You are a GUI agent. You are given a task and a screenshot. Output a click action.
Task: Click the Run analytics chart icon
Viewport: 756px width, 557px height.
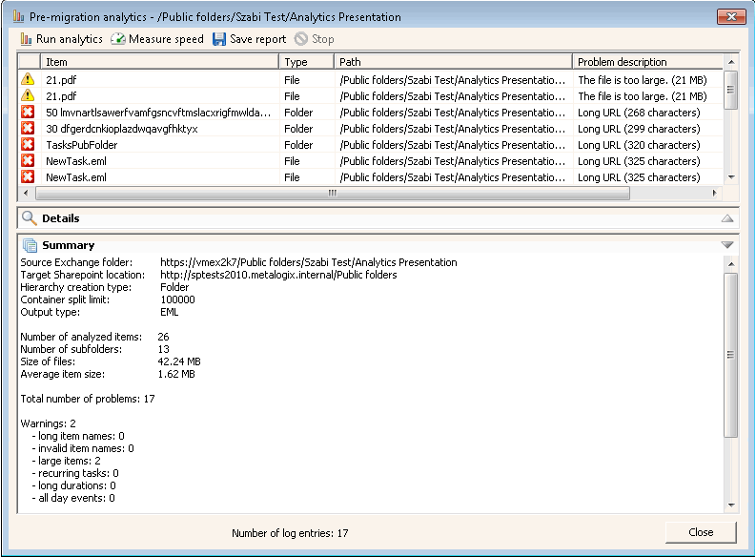tap(27, 39)
